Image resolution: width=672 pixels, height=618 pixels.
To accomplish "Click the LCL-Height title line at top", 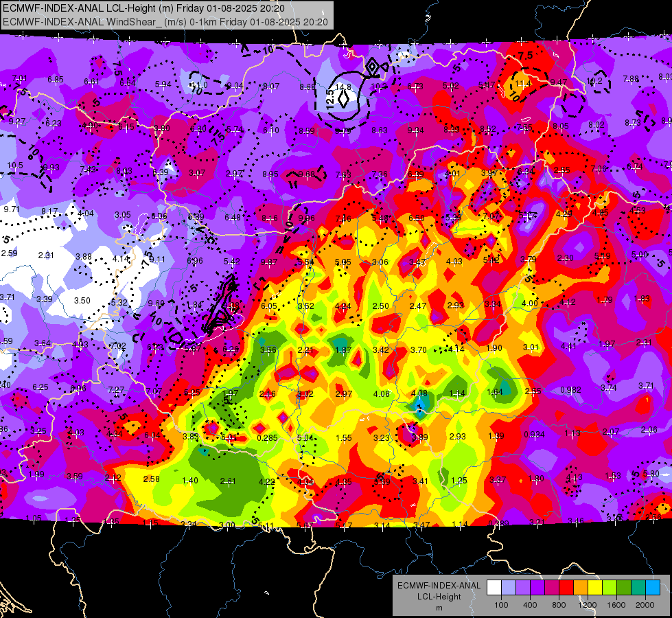I will coord(143,8).
